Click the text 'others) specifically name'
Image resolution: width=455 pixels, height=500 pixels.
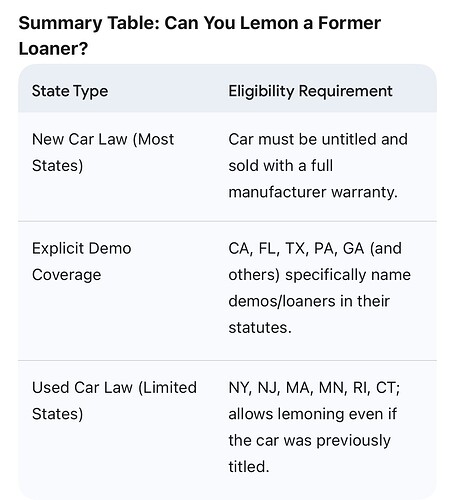coord(320,275)
